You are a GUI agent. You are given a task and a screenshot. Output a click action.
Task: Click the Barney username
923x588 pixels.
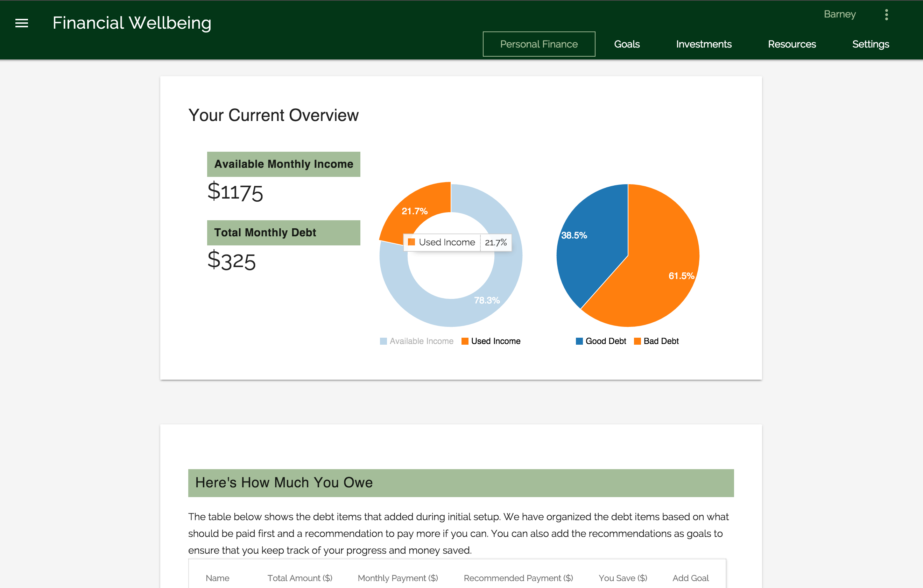point(840,14)
